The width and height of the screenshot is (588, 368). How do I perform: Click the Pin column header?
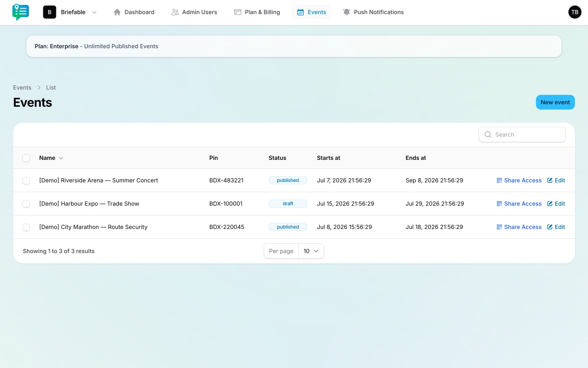tap(214, 158)
